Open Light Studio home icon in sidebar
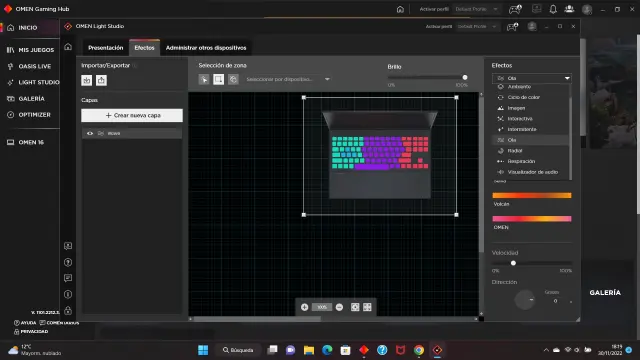 coord(68,47)
